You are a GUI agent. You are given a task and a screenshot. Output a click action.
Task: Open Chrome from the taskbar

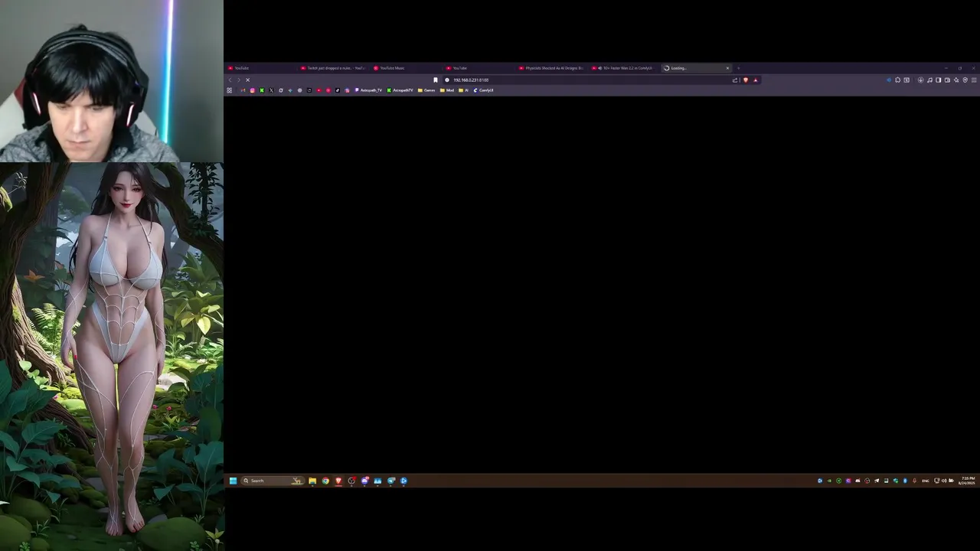pos(325,481)
